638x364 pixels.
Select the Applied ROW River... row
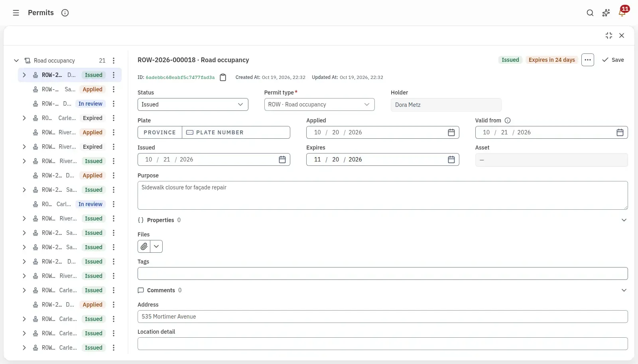coord(70,132)
